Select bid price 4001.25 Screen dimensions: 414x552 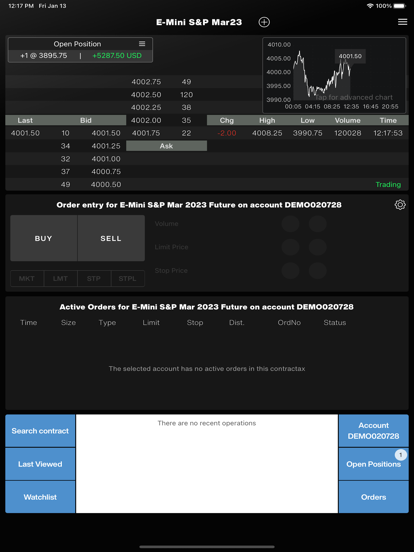pos(106,146)
